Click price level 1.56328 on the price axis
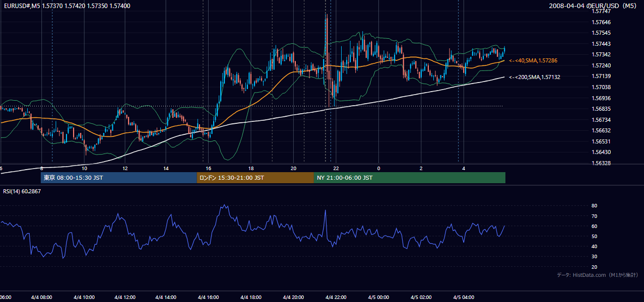Screen dimensions: 644x302 [601, 163]
